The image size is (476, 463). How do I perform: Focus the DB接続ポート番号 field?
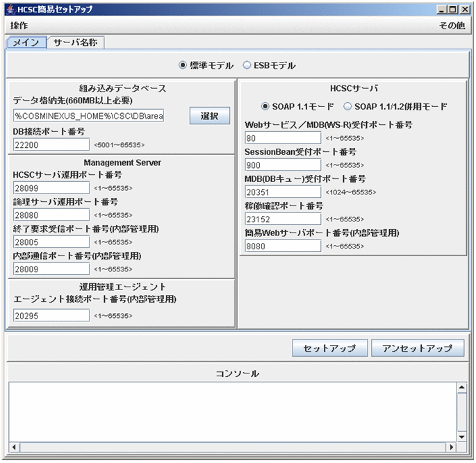point(51,144)
